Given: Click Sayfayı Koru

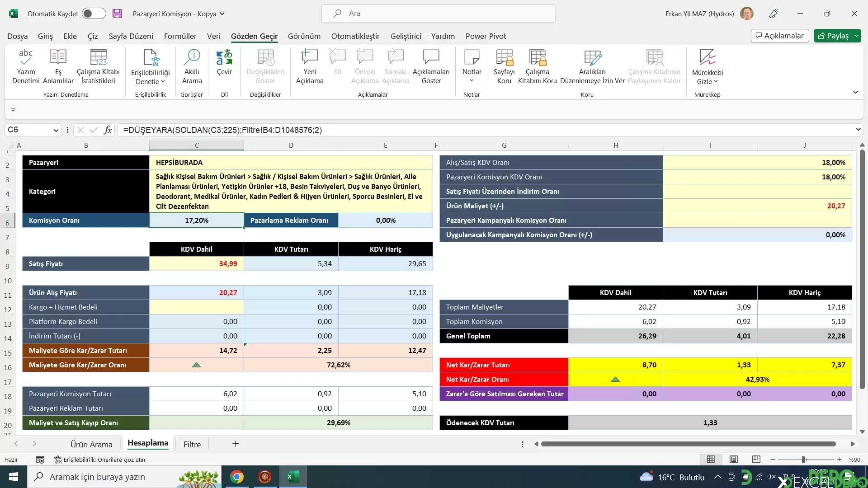Looking at the screenshot, I should (x=504, y=67).
